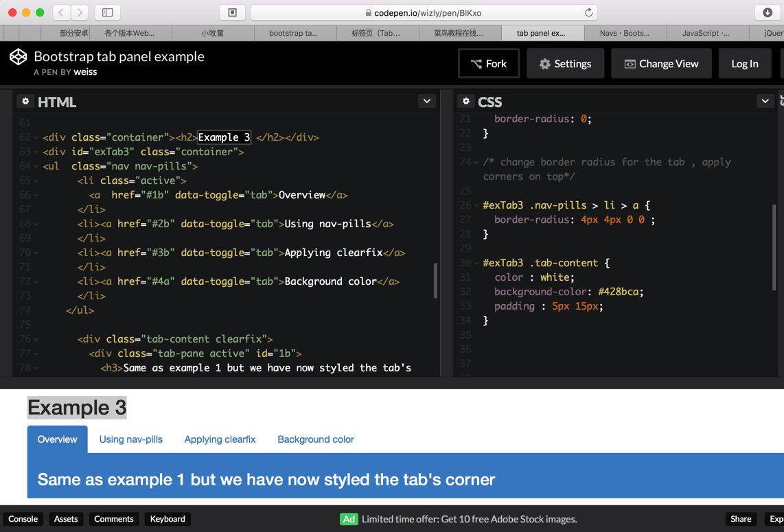Click 'Same as example 1' preview heading
Viewport: 784px width, 532px height.
266,480
